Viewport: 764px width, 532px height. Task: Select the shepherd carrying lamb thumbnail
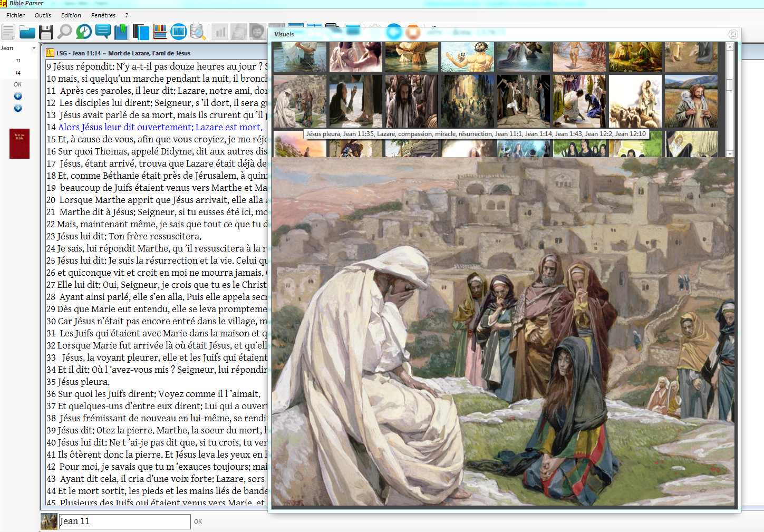pos(691,101)
